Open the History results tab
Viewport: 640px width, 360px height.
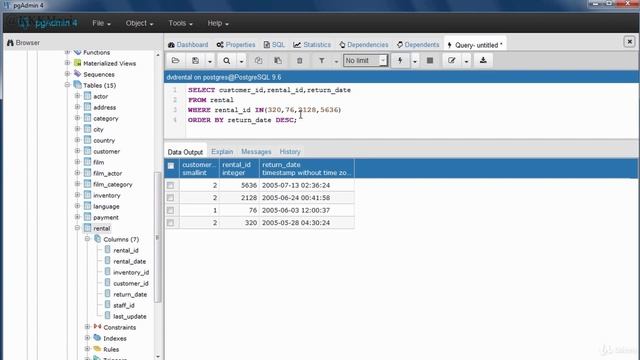pos(290,152)
